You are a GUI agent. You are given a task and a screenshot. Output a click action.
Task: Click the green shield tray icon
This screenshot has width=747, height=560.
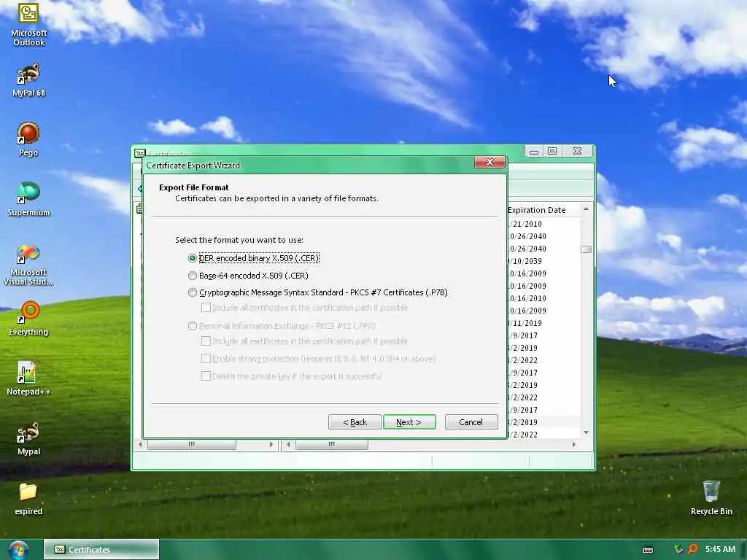point(678,549)
